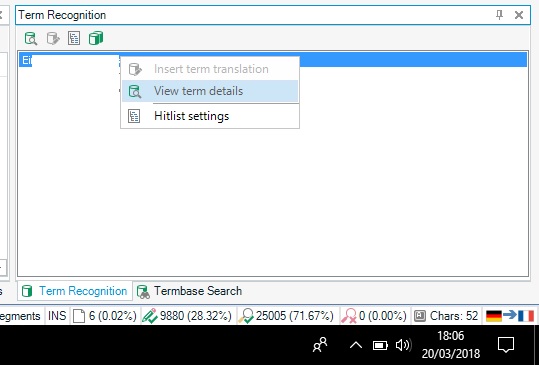
Task: Click View term details toolbar icon
Action: click(x=31, y=38)
